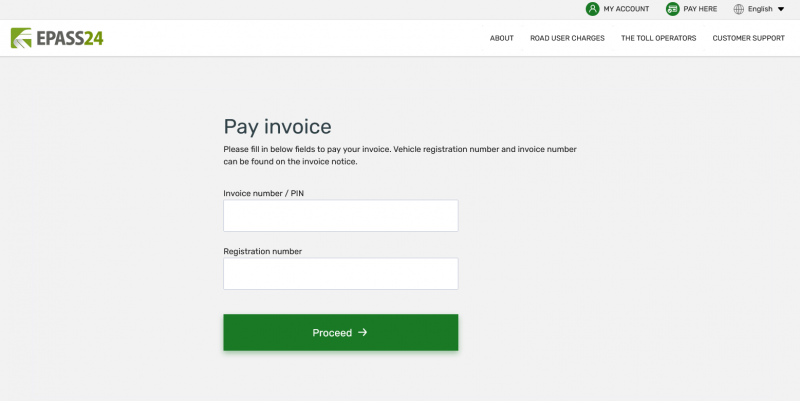Open the About menu item
The image size is (800, 401).
tap(501, 38)
